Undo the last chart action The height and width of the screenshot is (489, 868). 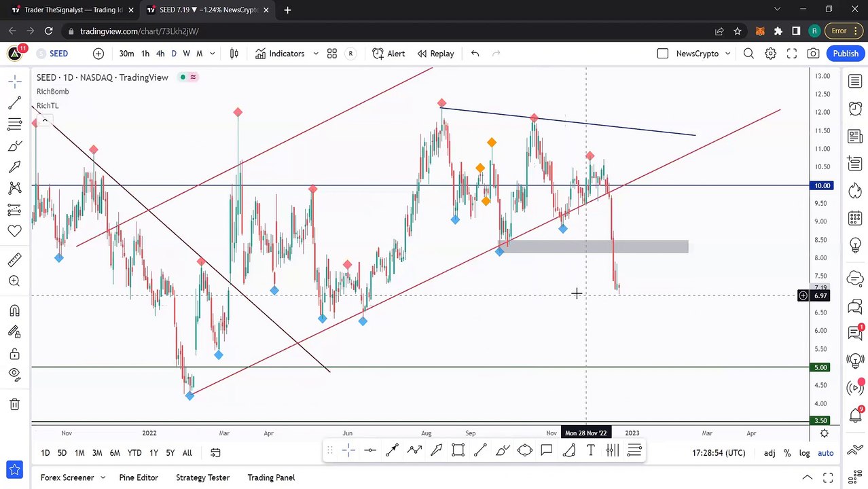pos(475,54)
